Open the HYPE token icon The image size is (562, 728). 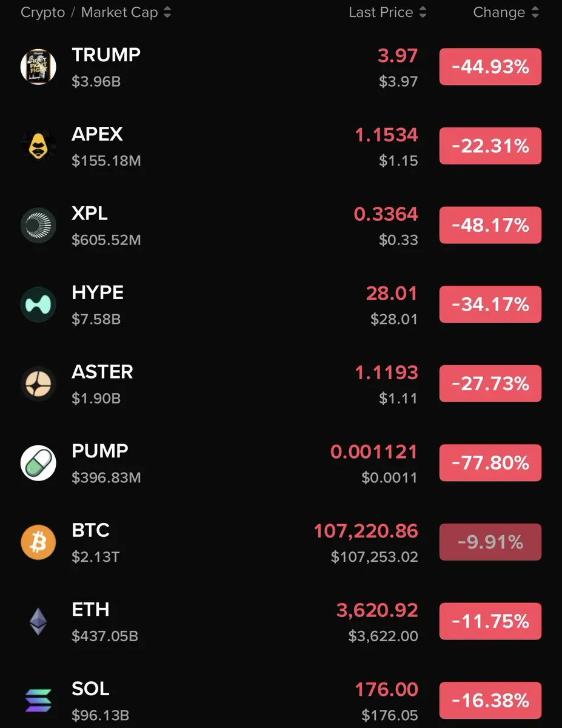click(38, 305)
